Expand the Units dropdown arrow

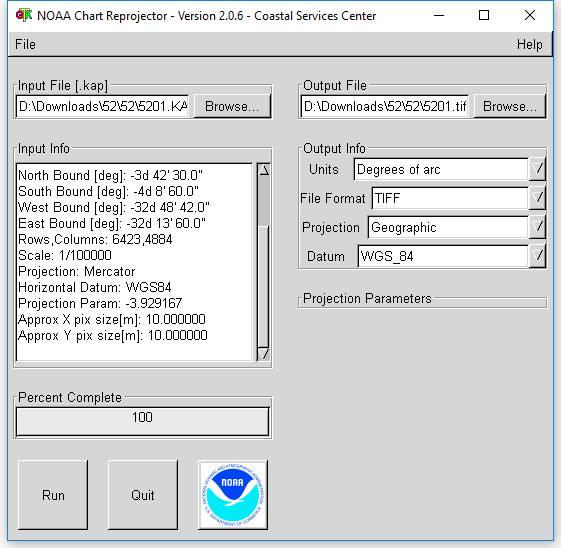[x=537, y=169]
